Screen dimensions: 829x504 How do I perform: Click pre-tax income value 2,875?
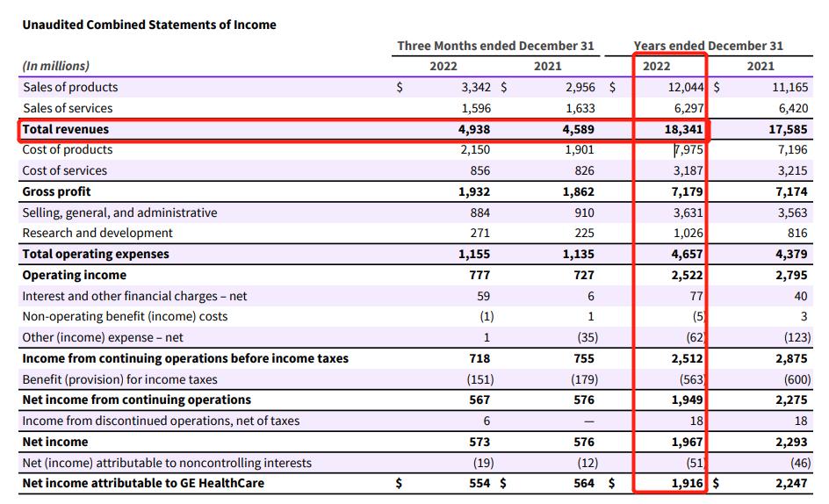tap(791, 358)
